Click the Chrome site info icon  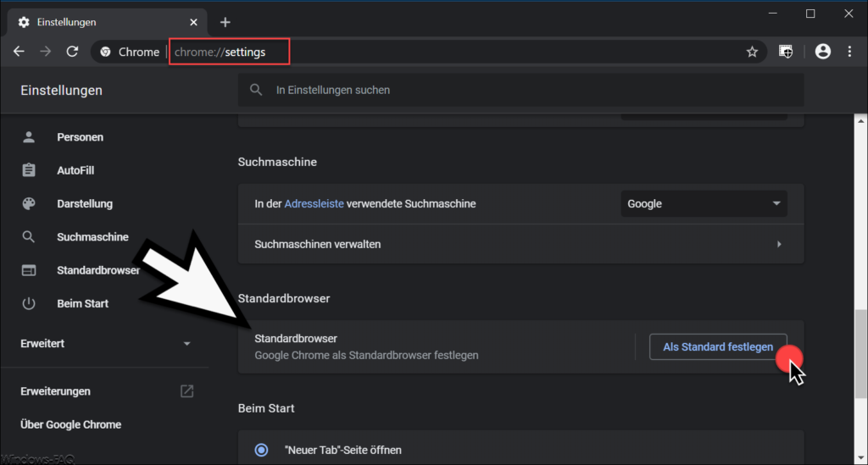[x=105, y=52]
